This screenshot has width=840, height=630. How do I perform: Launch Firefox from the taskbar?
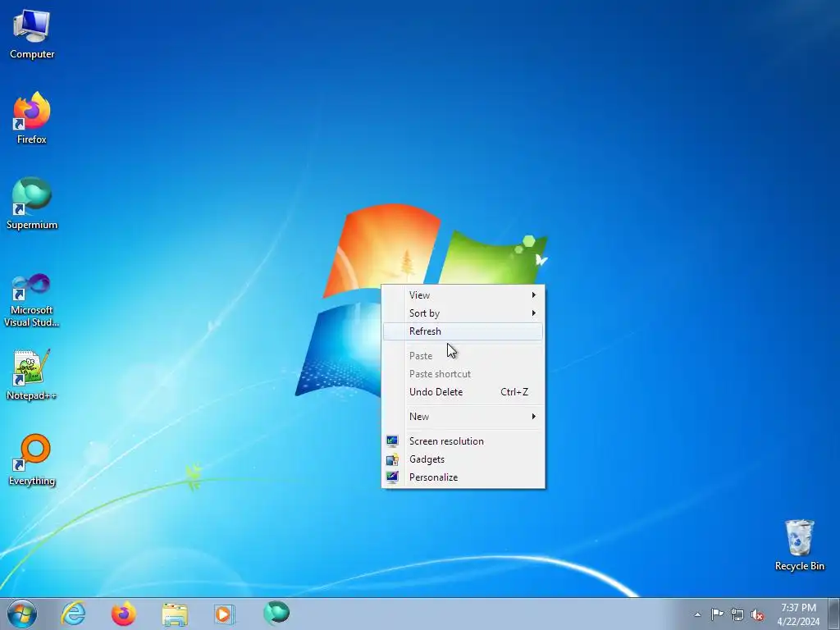[124, 614]
